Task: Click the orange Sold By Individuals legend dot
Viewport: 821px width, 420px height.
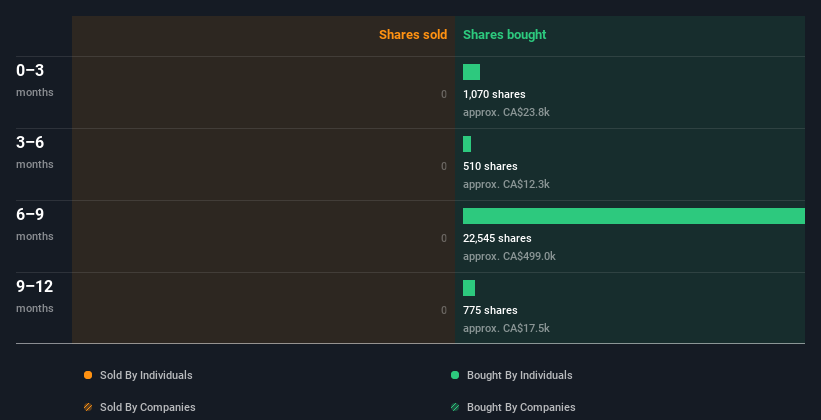Action: coord(88,375)
